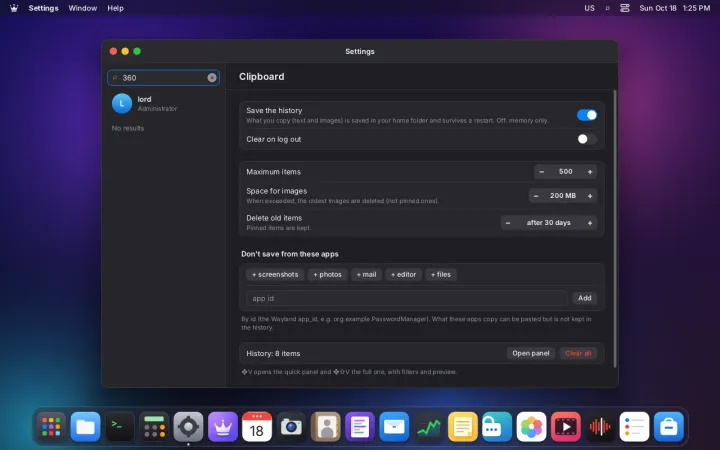The image size is (720, 450).
Task: Open the red video player in the dock
Action: (565, 427)
